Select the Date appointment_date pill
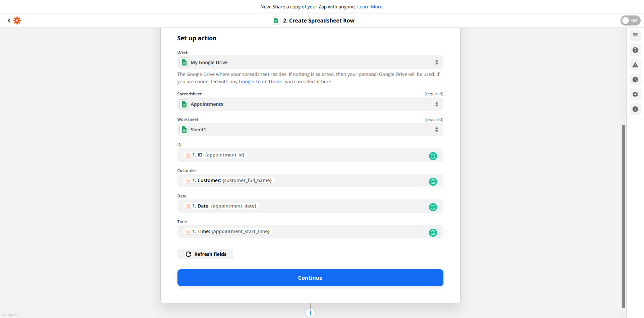The height and width of the screenshot is (318, 644). pos(221,206)
